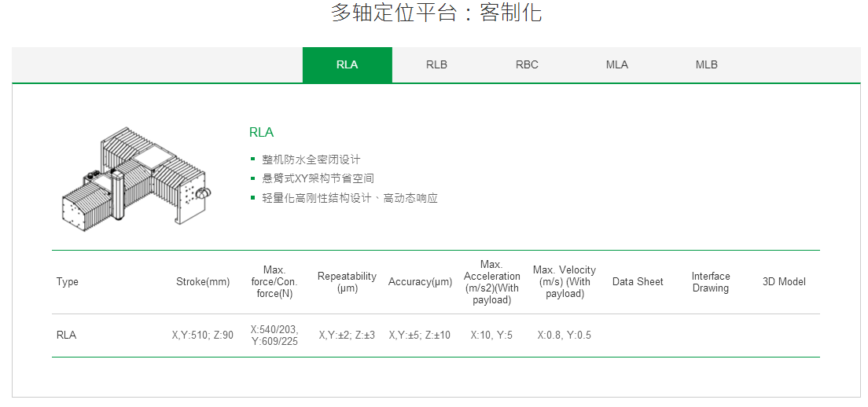Click the Repeatability (μm) column header
The height and width of the screenshot is (407, 868).
click(347, 282)
